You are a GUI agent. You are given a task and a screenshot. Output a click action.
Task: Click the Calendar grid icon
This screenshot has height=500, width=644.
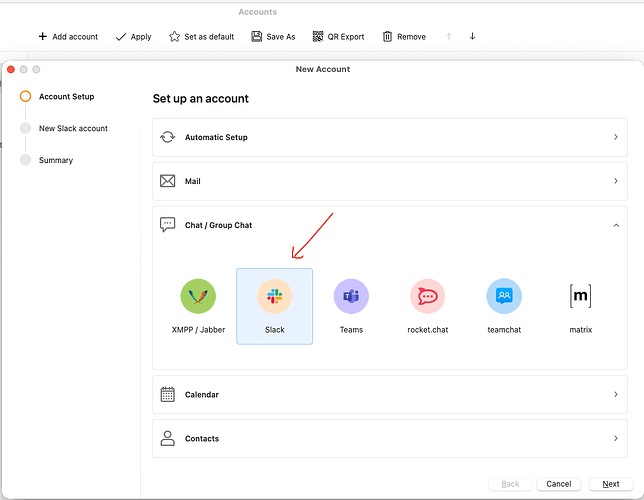pyautogui.click(x=168, y=394)
